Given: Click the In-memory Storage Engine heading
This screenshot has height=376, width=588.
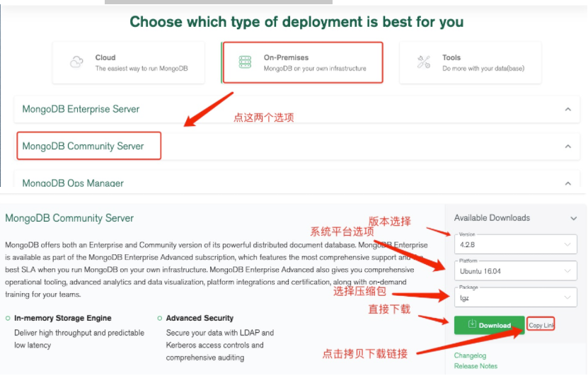Looking at the screenshot, I should pos(63,318).
